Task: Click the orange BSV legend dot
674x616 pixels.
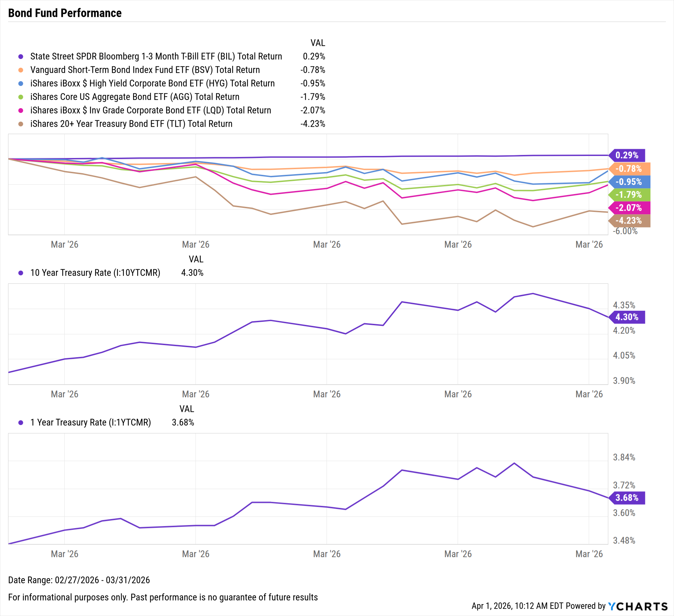Action: pyautogui.click(x=21, y=70)
